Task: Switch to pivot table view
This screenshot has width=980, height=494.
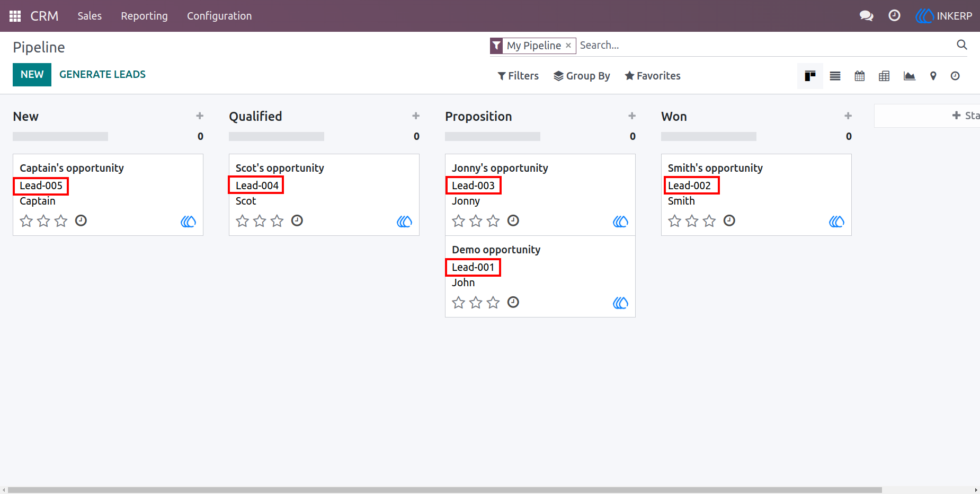Action: coord(884,76)
